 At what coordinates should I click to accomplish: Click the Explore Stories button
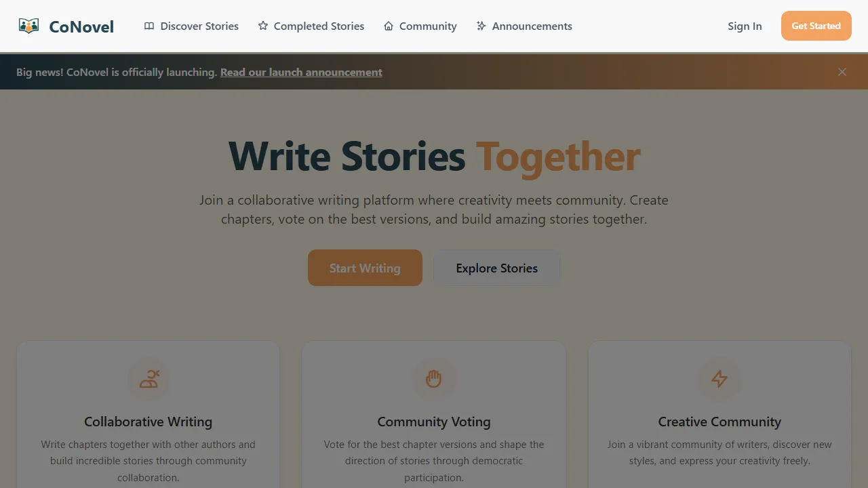[x=496, y=268]
